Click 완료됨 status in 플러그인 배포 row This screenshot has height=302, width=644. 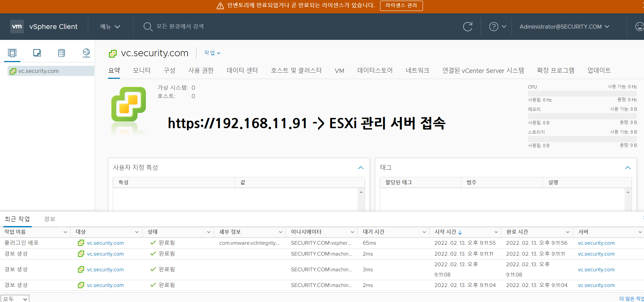[162, 243]
